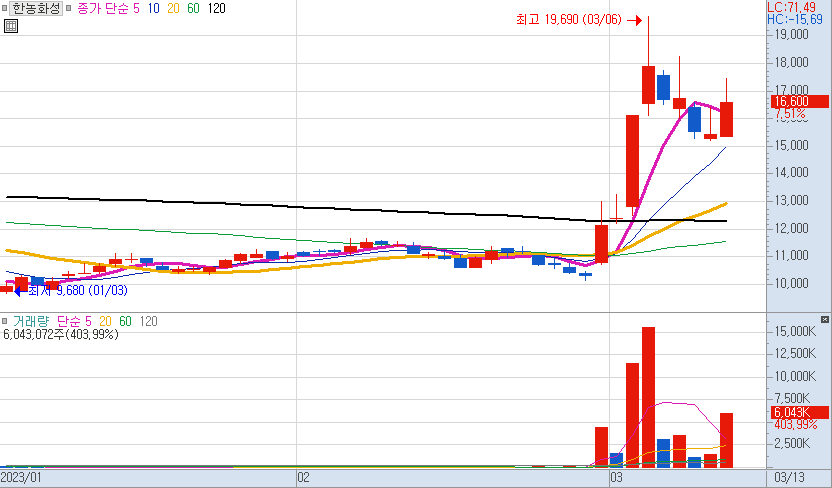Open the grid table icon under 한농화성
This screenshot has height=488, width=832.
pyautogui.click(x=11, y=26)
